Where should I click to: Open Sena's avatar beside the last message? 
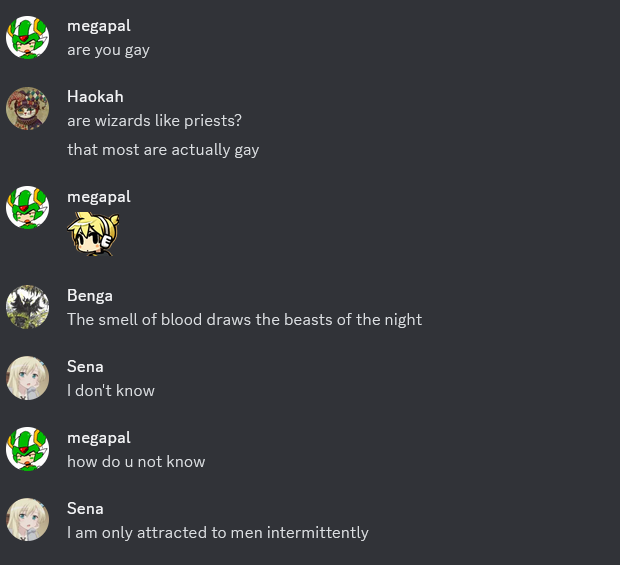point(27,520)
